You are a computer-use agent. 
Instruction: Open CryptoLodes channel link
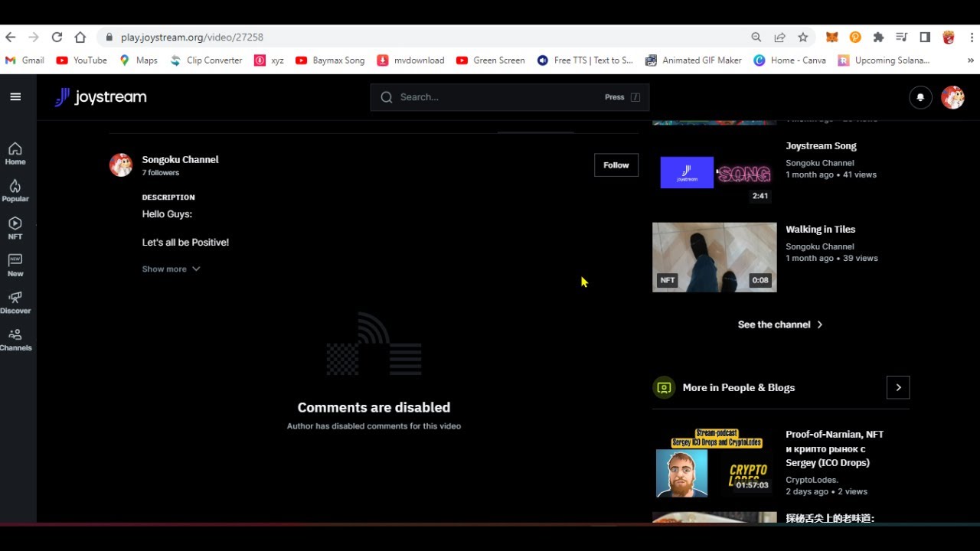[x=812, y=480]
